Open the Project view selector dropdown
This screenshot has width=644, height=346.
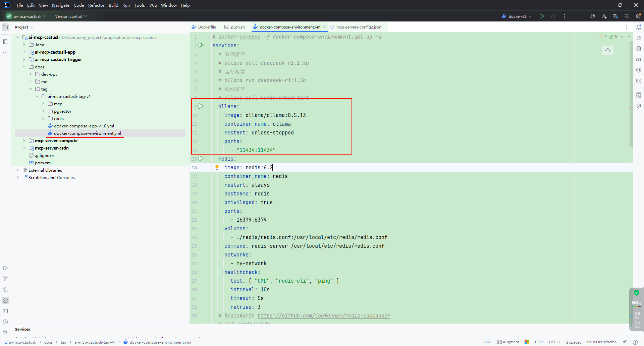(x=24, y=27)
